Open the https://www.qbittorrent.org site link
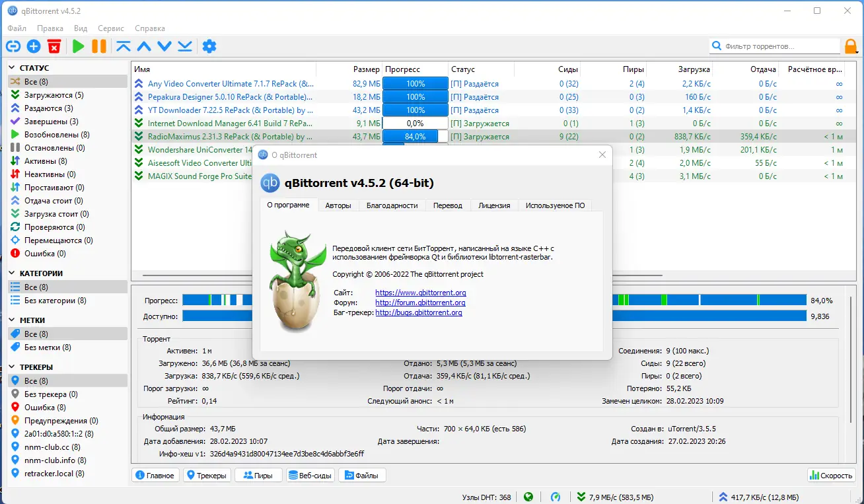864x504 pixels. [x=421, y=293]
